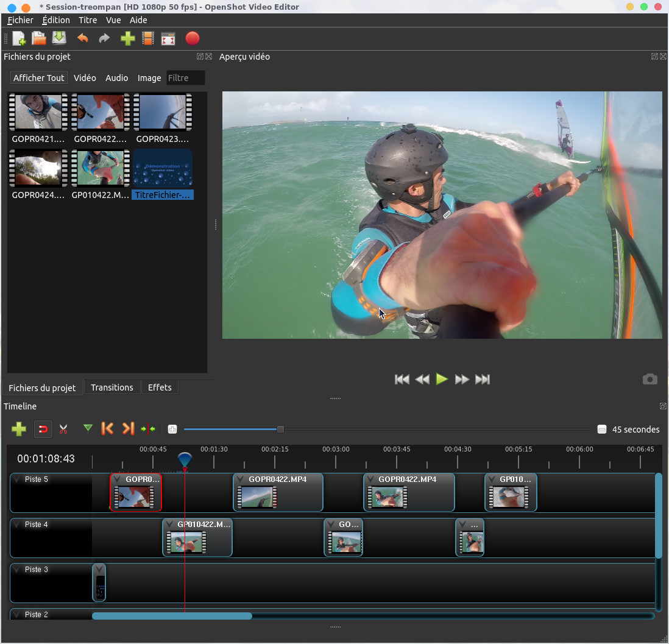
Task: Switch to the Transitions tab
Action: coord(112,387)
